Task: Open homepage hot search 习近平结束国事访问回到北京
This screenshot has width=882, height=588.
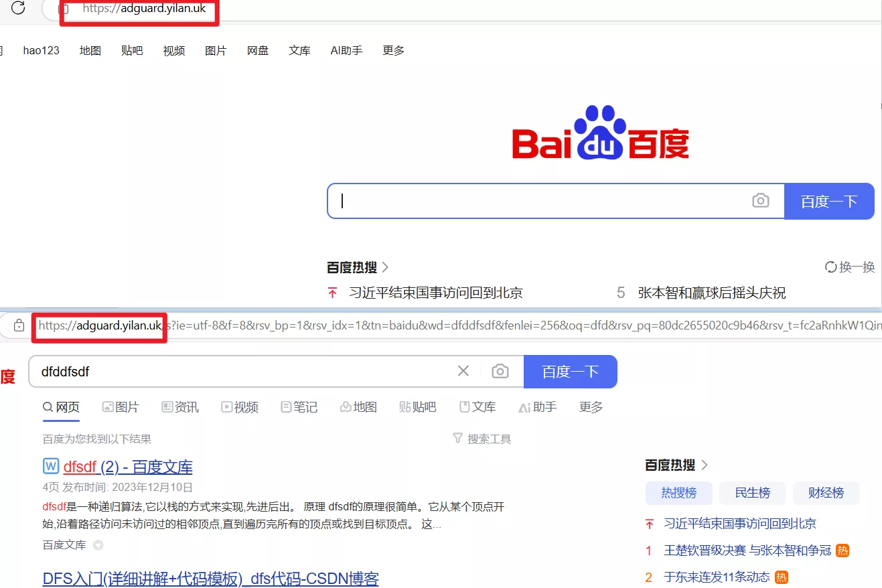Action: click(x=436, y=293)
